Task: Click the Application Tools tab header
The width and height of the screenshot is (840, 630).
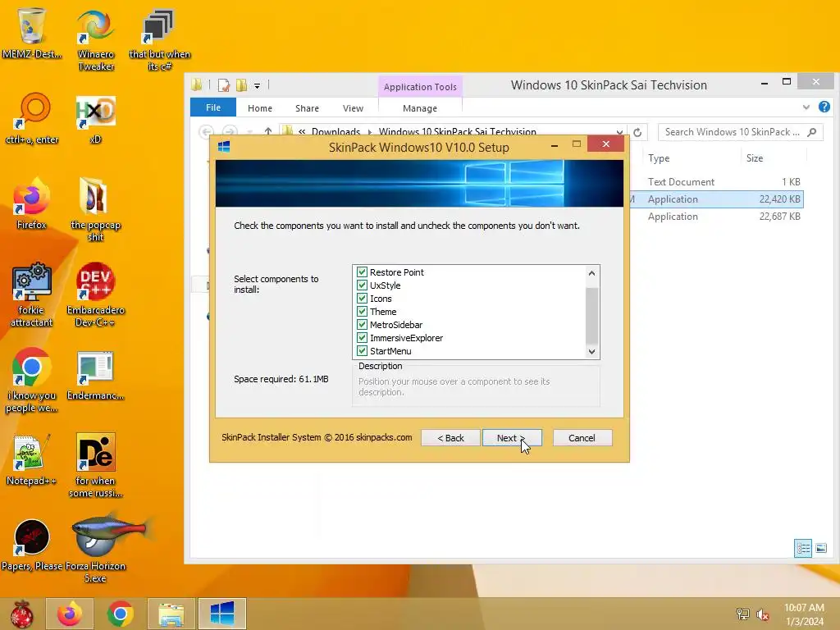Action: point(420,87)
